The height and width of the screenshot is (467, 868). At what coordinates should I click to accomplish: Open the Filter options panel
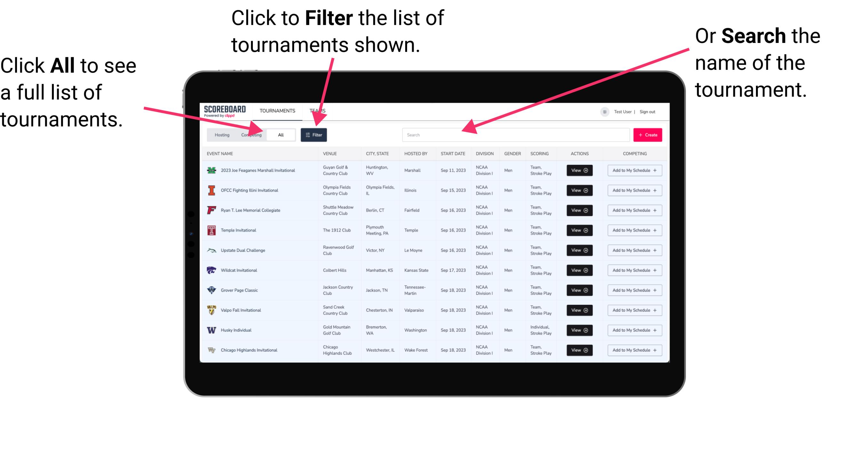point(314,134)
